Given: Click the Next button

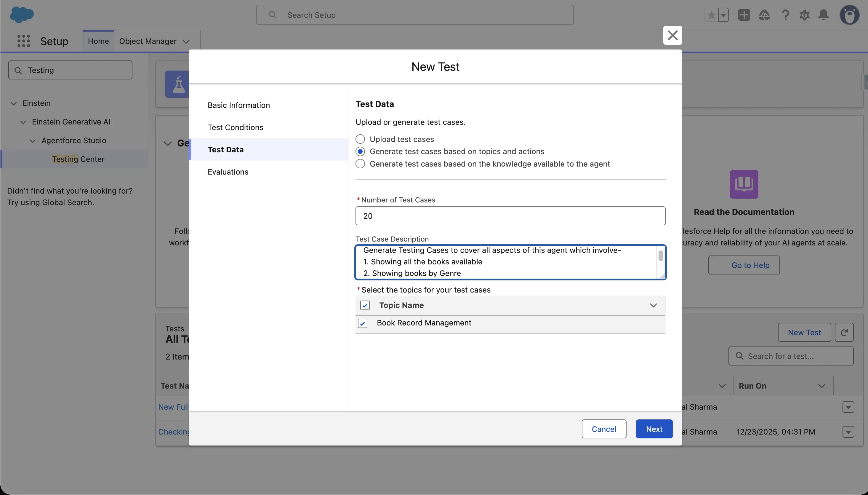Looking at the screenshot, I should point(654,429).
